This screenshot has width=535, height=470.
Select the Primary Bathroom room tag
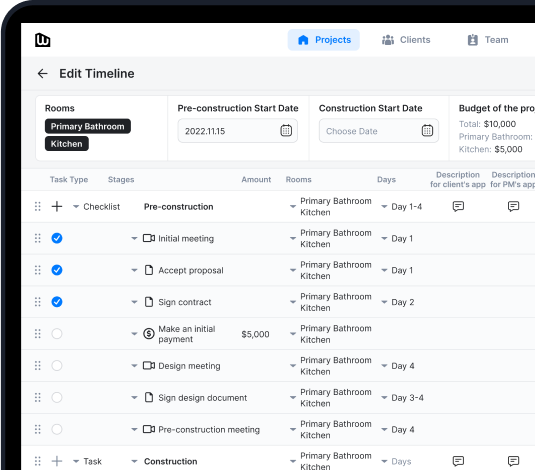(88, 126)
